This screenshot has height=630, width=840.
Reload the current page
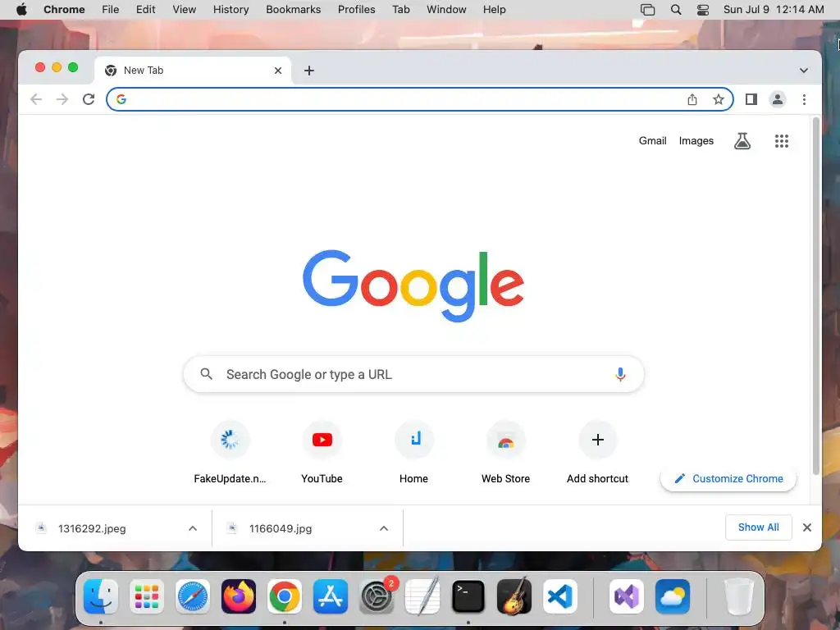click(x=89, y=99)
